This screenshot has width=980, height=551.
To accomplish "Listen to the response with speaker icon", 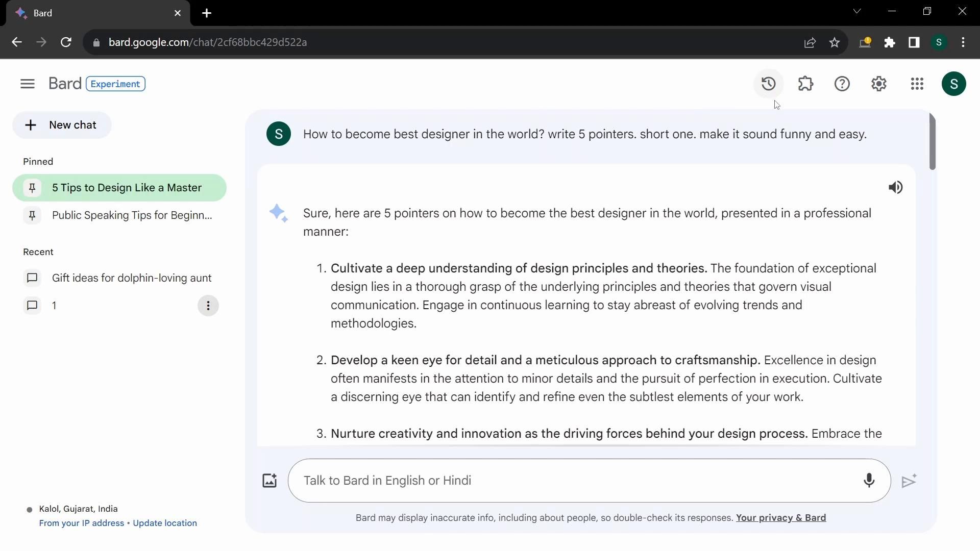I will click(x=895, y=188).
